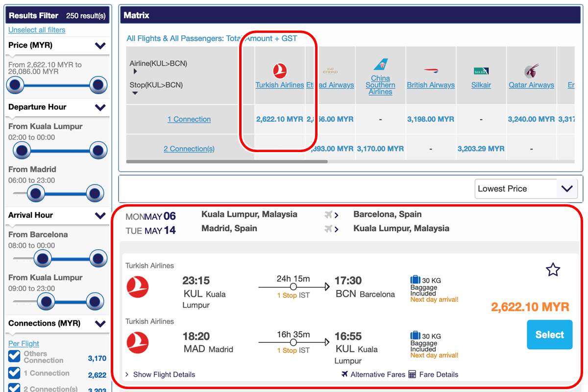Click the 16:55 arrival time at KUL
Screen dimensions: 588x392
(x=348, y=337)
